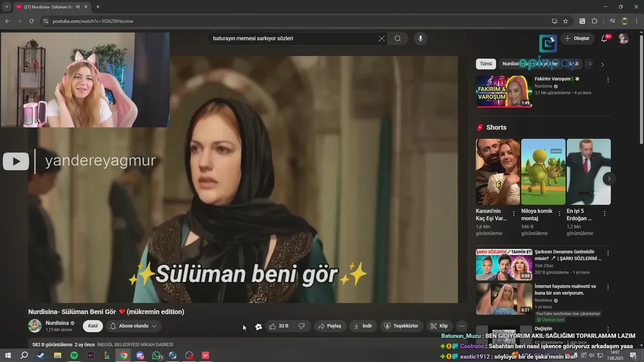Viewport: 644px width, 362px height.
Task: Open options for Şarkının Devamını video
Action: click(x=608, y=253)
